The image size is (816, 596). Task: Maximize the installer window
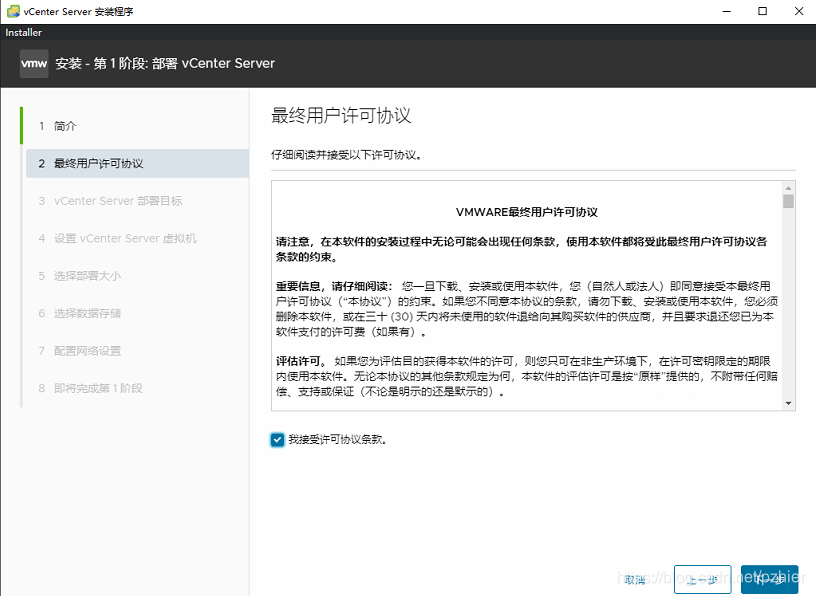762,11
